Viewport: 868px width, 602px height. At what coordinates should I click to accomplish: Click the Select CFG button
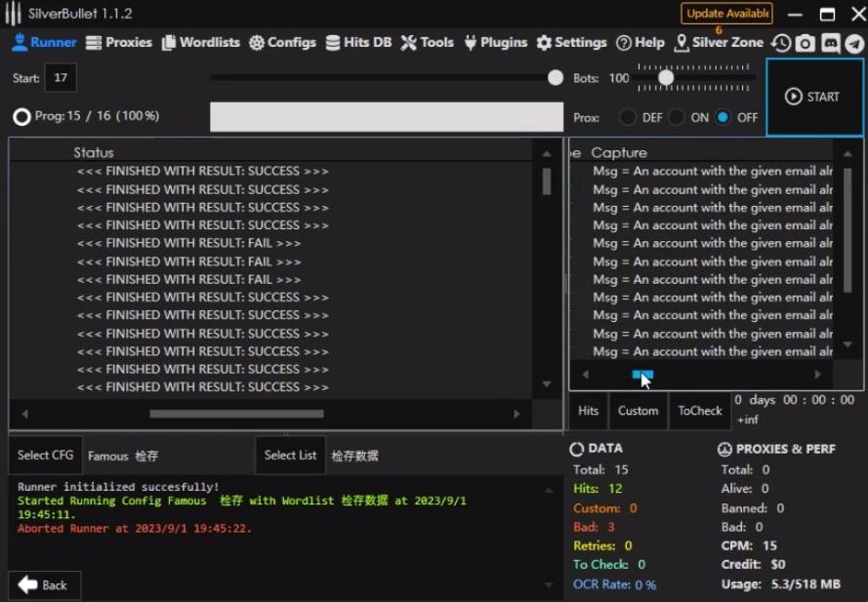click(x=46, y=455)
